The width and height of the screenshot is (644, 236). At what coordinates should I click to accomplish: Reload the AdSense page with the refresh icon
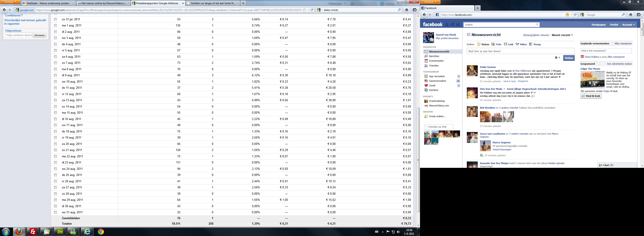(312, 10)
